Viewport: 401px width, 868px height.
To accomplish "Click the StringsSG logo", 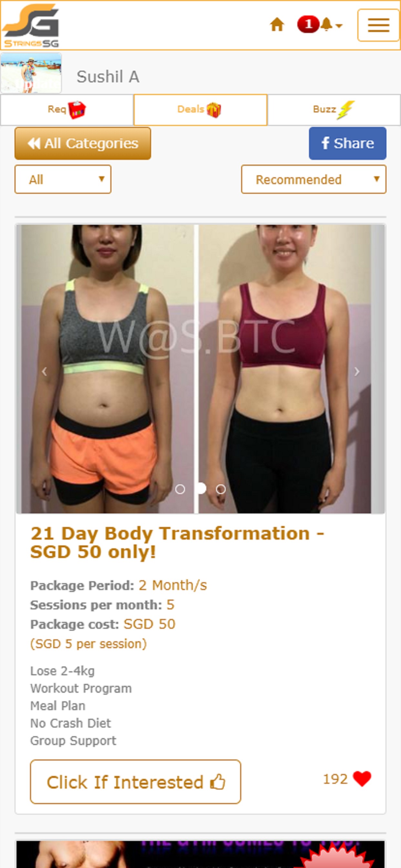I will pos(31,26).
